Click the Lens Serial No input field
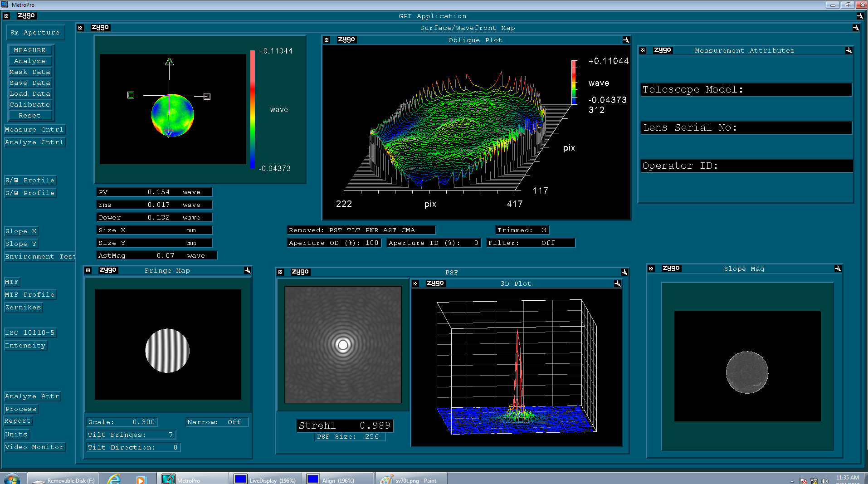 746,127
